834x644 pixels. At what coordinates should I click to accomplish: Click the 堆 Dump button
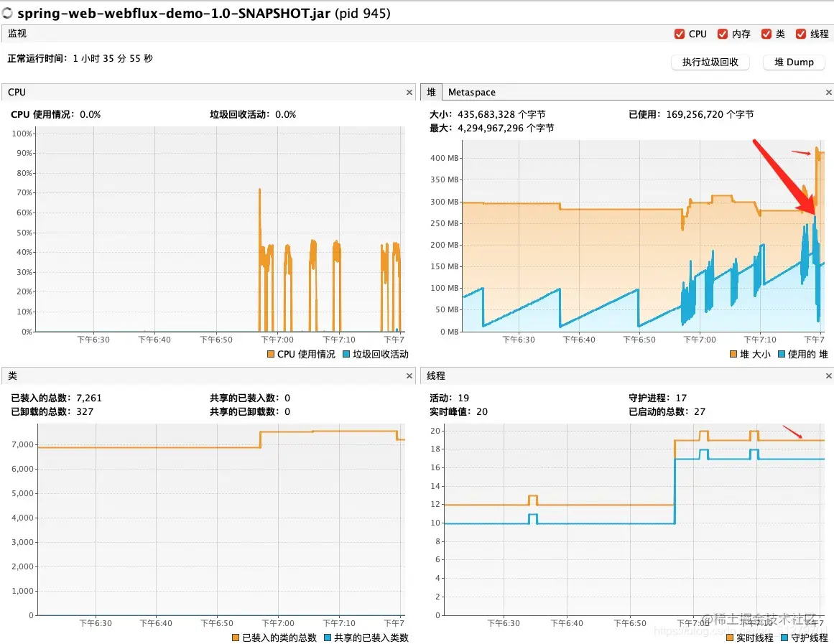[x=794, y=62]
